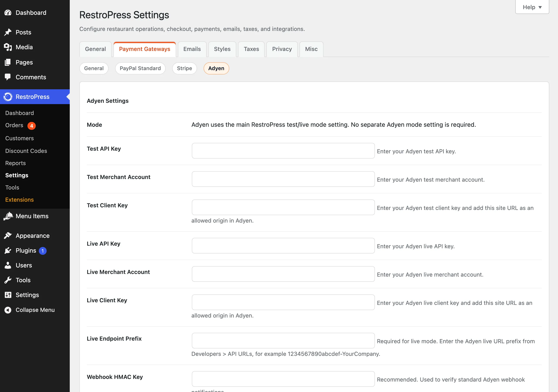Click the Plugins plug icon
This screenshot has height=392, width=558.
coord(8,250)
